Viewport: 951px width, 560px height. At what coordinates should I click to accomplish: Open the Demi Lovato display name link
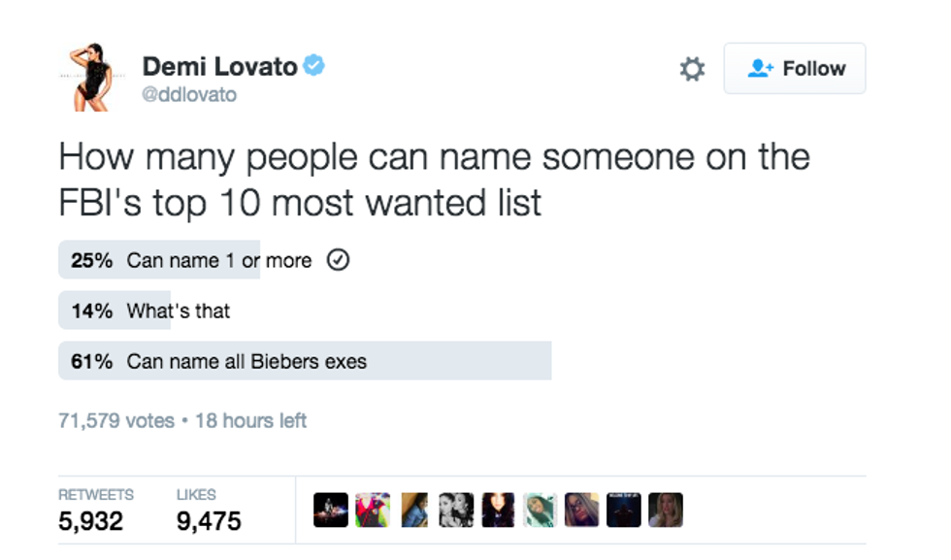click(219, 66)
